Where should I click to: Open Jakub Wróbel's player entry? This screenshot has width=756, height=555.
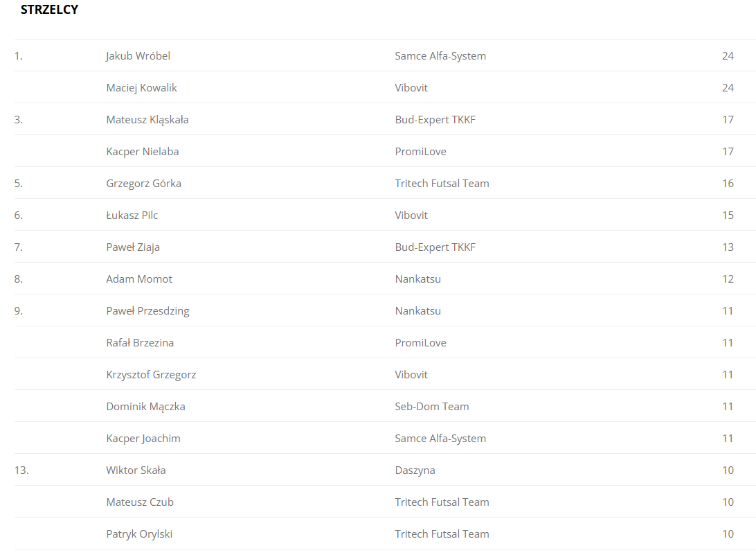click(x=138, y=56)
